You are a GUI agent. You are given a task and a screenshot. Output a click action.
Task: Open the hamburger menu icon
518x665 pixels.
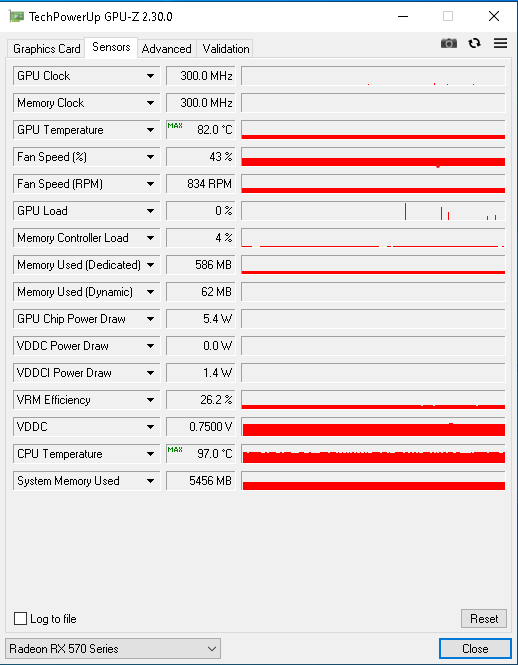501,43
